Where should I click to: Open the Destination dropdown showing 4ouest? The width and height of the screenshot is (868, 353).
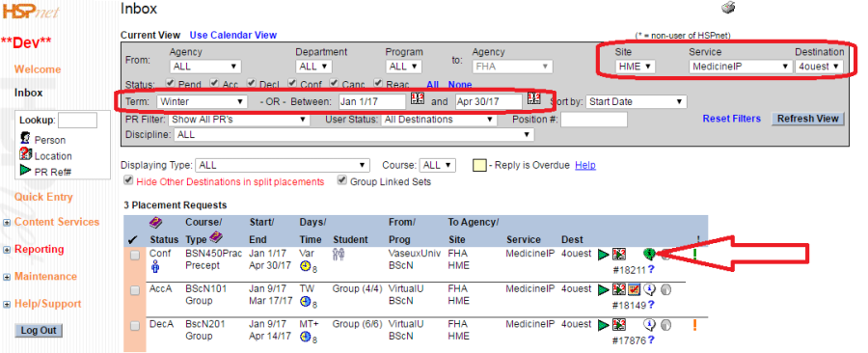(819, 67)
